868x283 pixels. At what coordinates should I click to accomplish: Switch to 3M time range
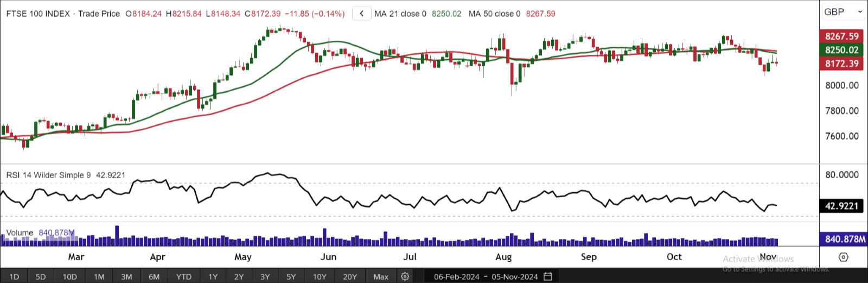tap(126, 276)
